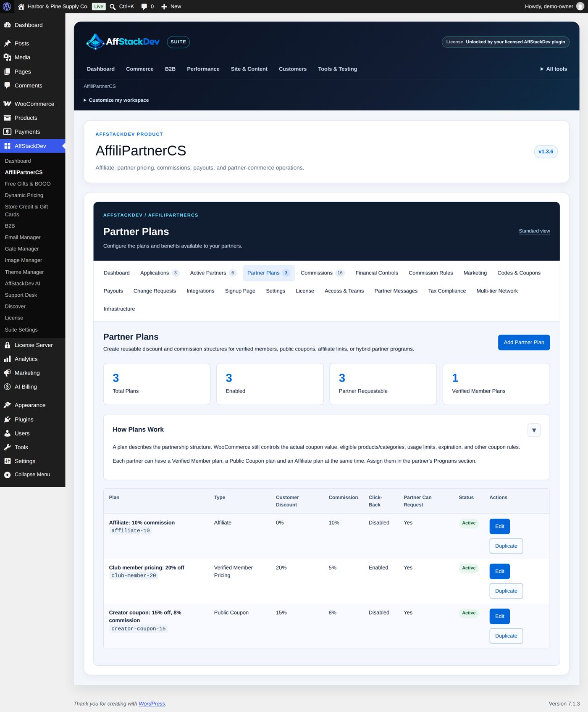
Task: Open the Applications tab
Action: (160, 273)
